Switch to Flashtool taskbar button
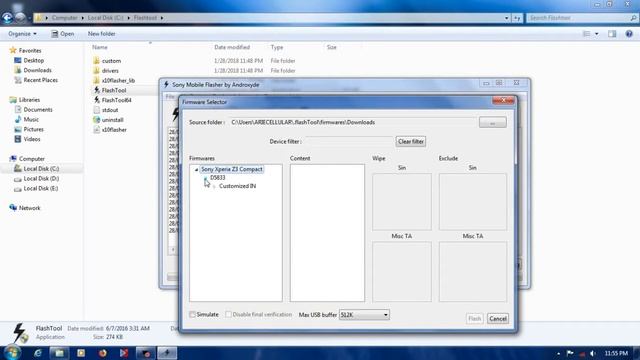The width and height of the screenshot is (640, 360). pos(167,353)
